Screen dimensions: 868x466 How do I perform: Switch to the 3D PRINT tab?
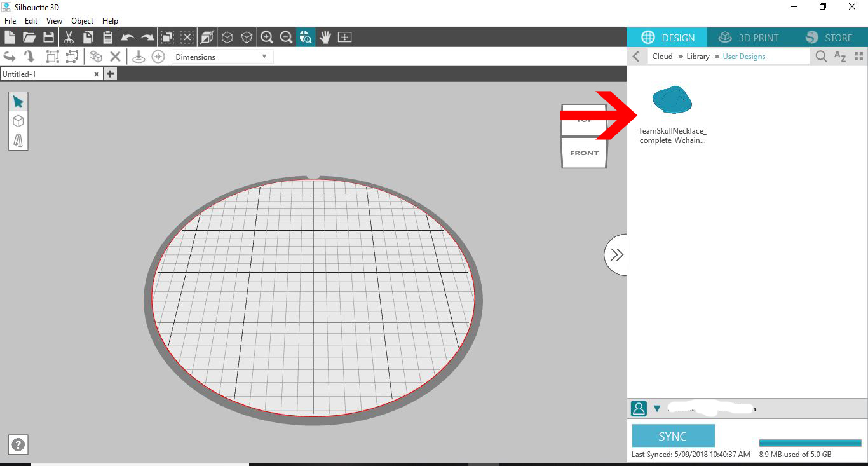click(x=748, y=38)
